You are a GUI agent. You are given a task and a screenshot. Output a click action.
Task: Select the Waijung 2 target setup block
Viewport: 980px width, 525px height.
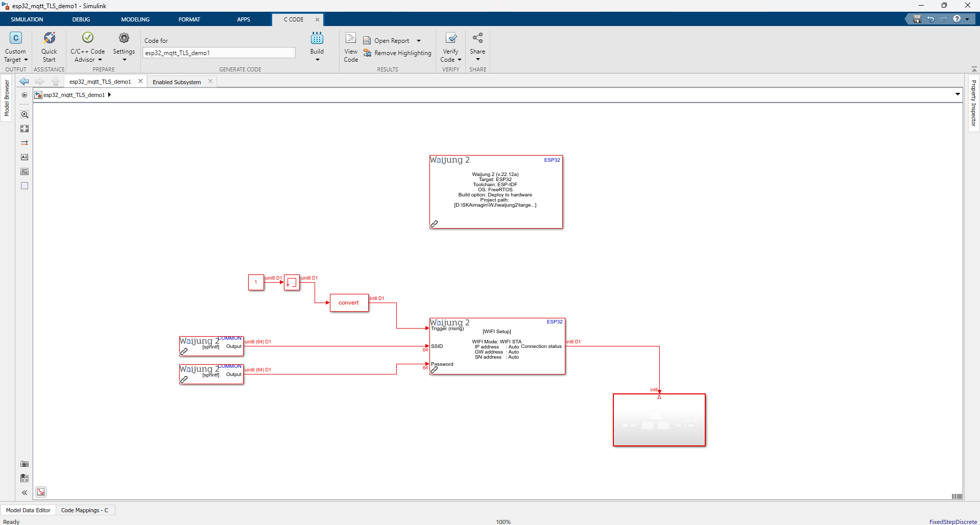point(496,192)
